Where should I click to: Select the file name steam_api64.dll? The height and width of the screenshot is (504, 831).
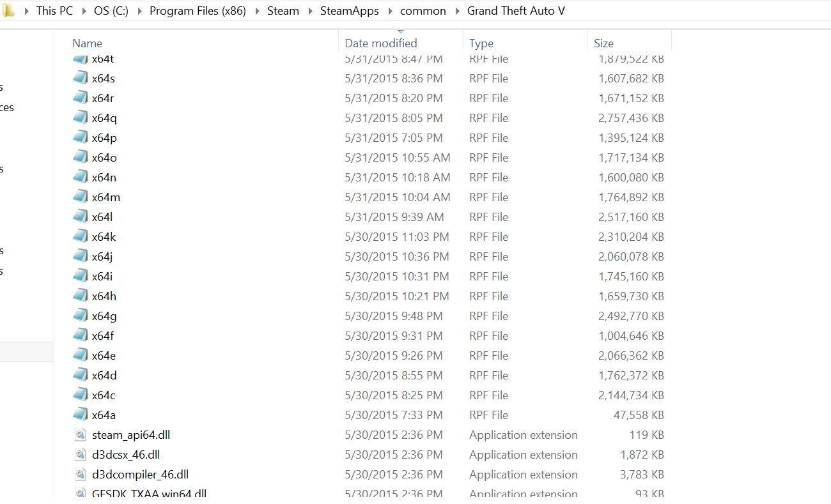pos(131,435)
